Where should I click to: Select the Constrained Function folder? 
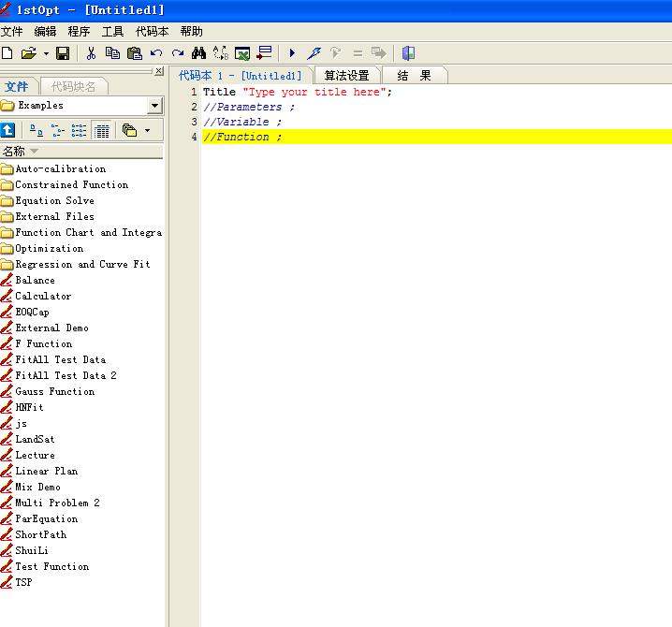[65, 184]
